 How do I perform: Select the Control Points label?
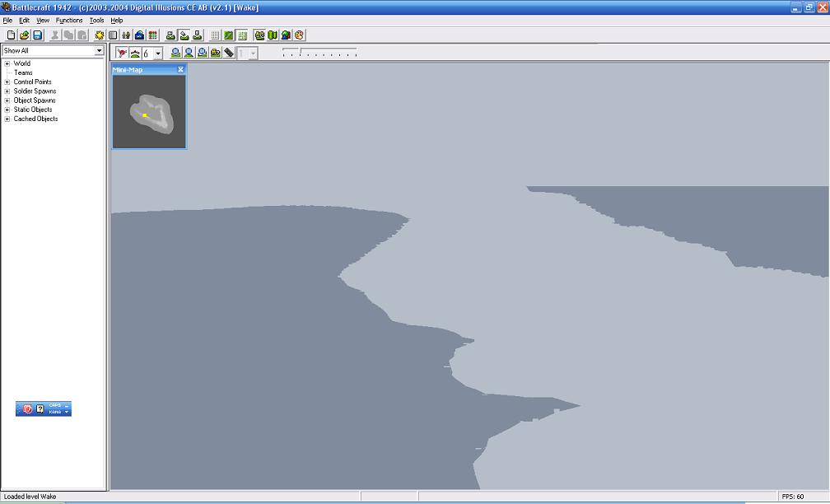(x=32, y=82)
